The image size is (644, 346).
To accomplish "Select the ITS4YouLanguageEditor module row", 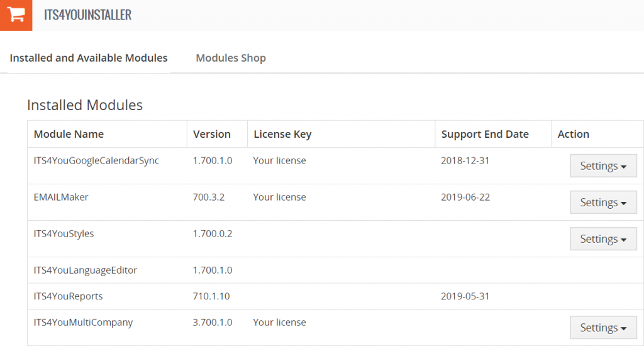I will (335, 271).
